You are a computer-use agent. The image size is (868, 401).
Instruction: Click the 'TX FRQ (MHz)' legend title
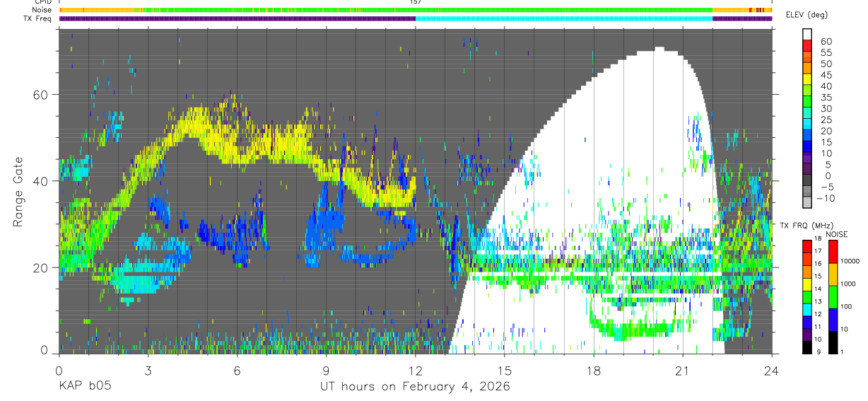[807, 226]
